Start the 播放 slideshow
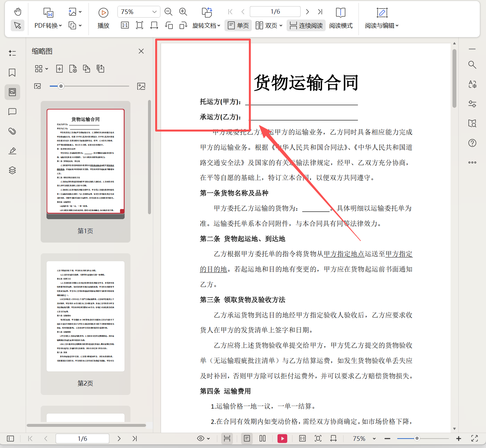 (103, 18)
